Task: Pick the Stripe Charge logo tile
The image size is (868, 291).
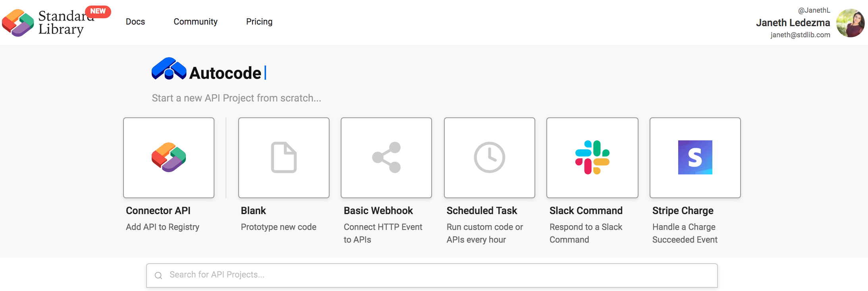Action: 695,157
